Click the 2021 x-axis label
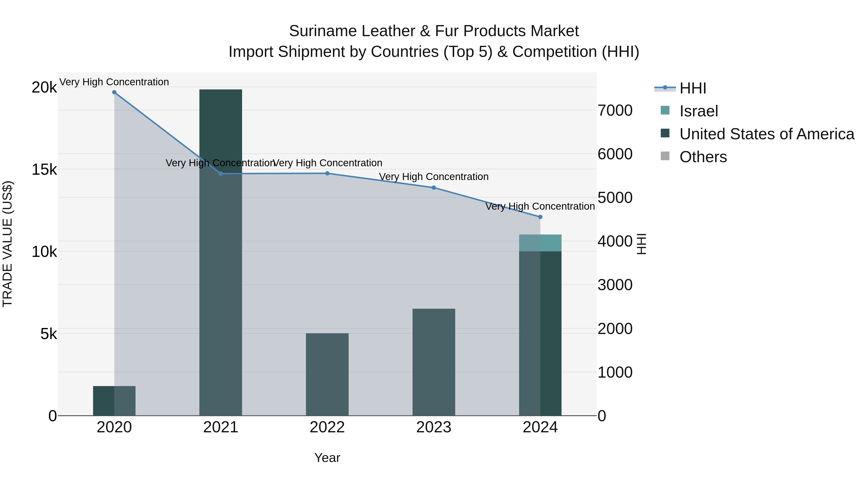 coord(221,427)
